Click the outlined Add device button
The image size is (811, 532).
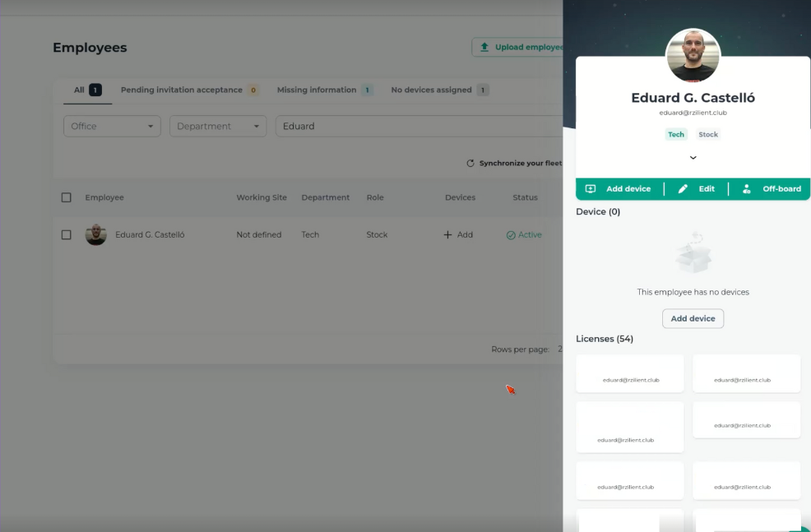pos(693,318)
